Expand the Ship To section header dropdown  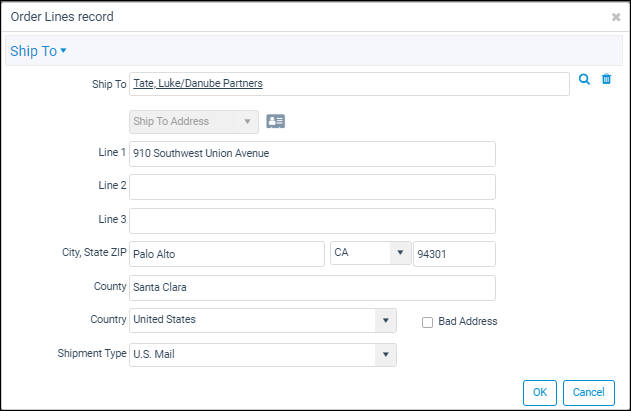[38, 51]
